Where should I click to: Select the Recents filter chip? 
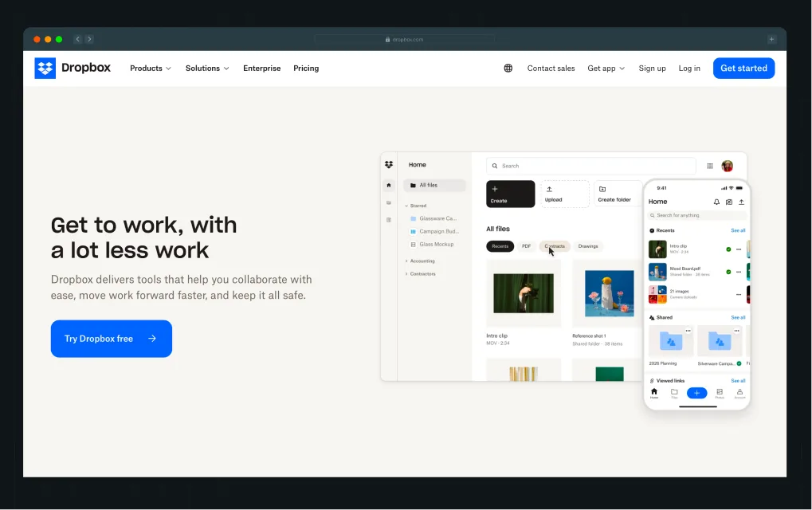pos(500,246)
